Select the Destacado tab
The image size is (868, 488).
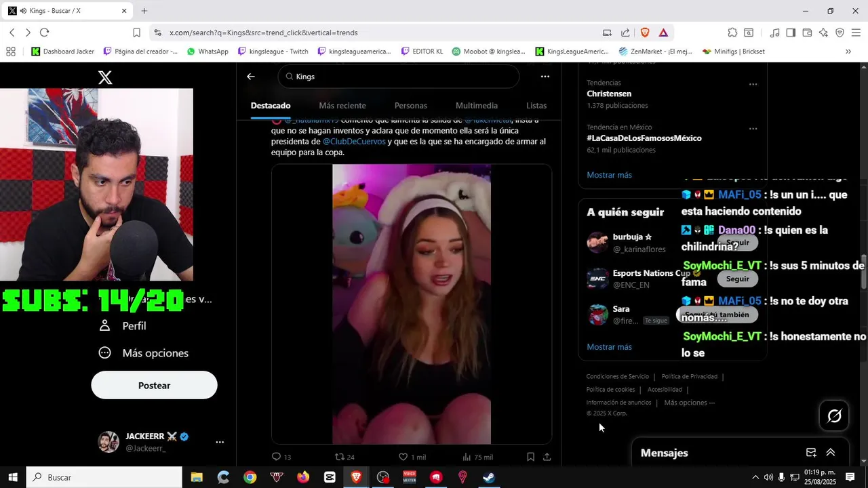pos(271,106)
